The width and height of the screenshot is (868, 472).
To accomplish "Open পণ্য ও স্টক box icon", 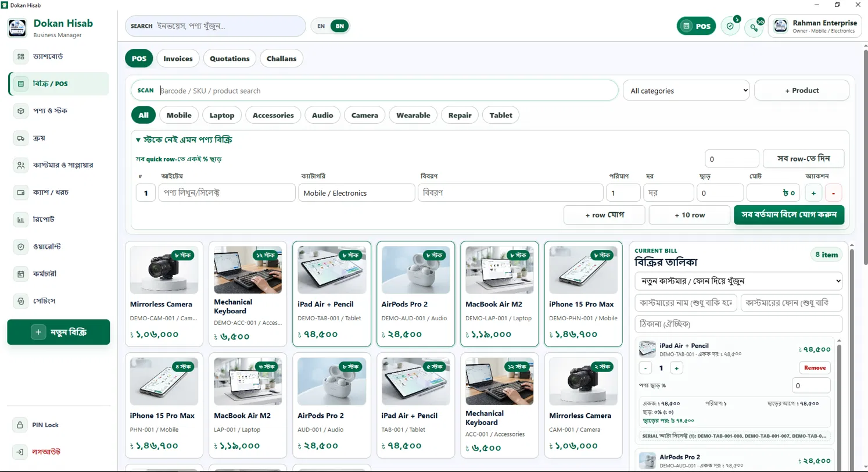I will point(21,110).
